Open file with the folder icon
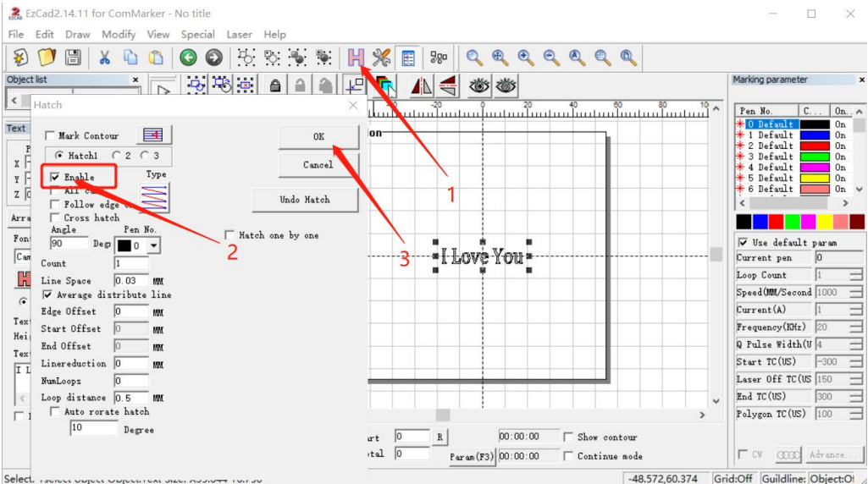 point(47,58)
